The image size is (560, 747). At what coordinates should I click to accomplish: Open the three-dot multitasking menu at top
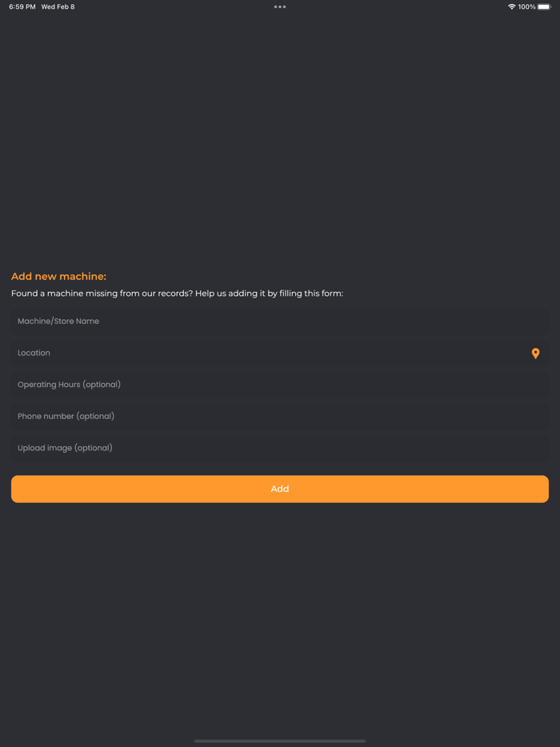[x=280, y=7]
